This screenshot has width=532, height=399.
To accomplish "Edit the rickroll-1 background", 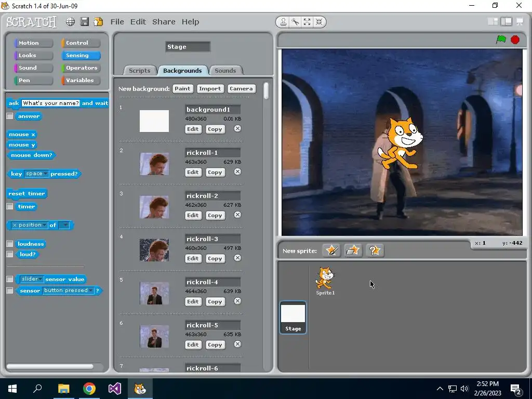I will click(193, 172).
